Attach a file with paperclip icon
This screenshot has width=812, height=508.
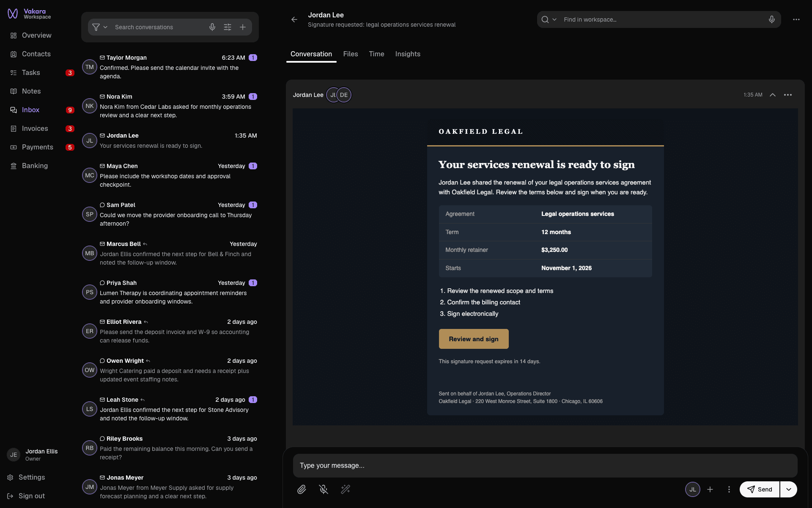(302, 489)
